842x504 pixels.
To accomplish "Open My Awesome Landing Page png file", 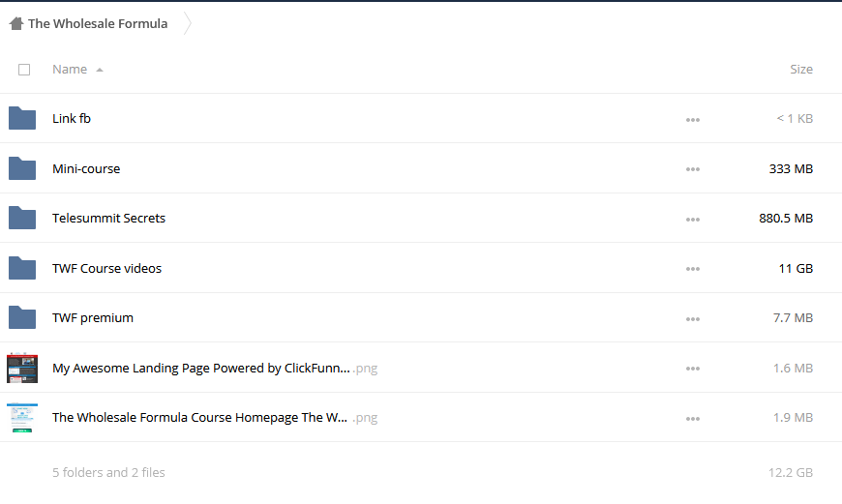I will (215, 369).
